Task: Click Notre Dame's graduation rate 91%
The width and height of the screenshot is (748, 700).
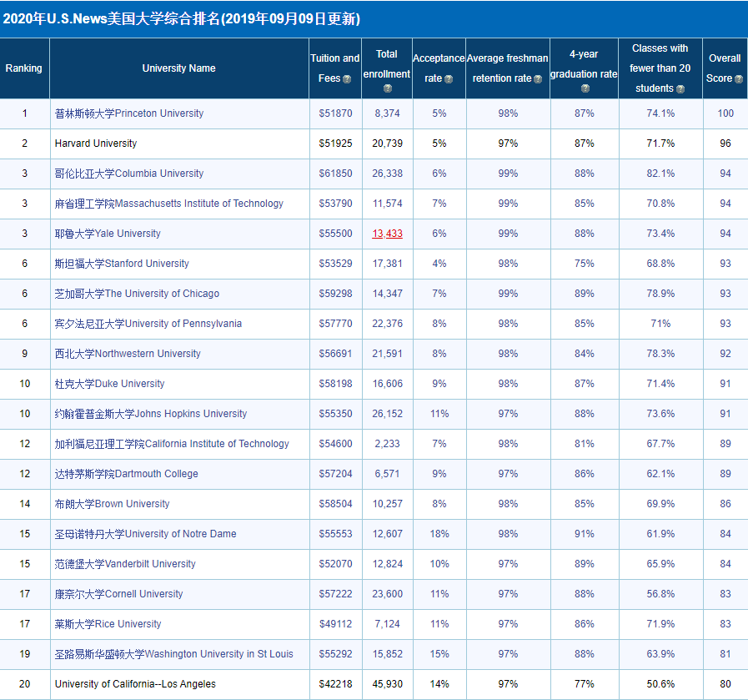Action: [585, 534]
